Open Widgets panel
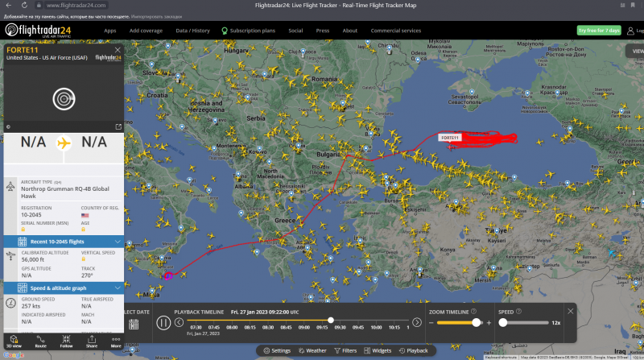 click(378, 350)
